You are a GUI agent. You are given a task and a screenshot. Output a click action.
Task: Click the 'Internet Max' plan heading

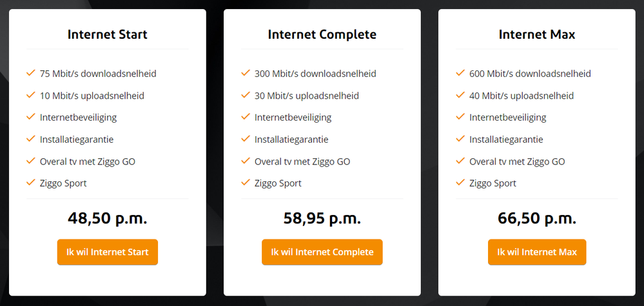tap(536, 34)
